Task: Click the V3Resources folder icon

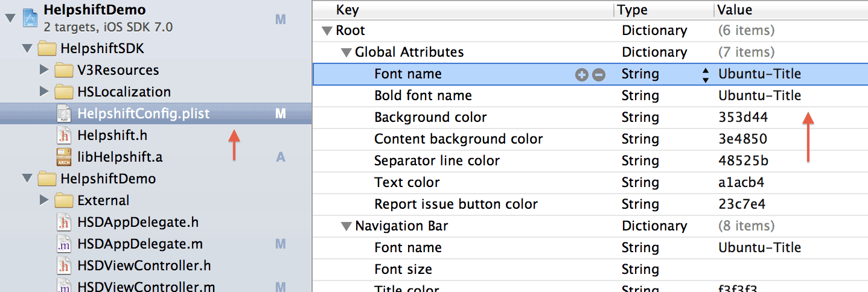Action: coord(64,70)
